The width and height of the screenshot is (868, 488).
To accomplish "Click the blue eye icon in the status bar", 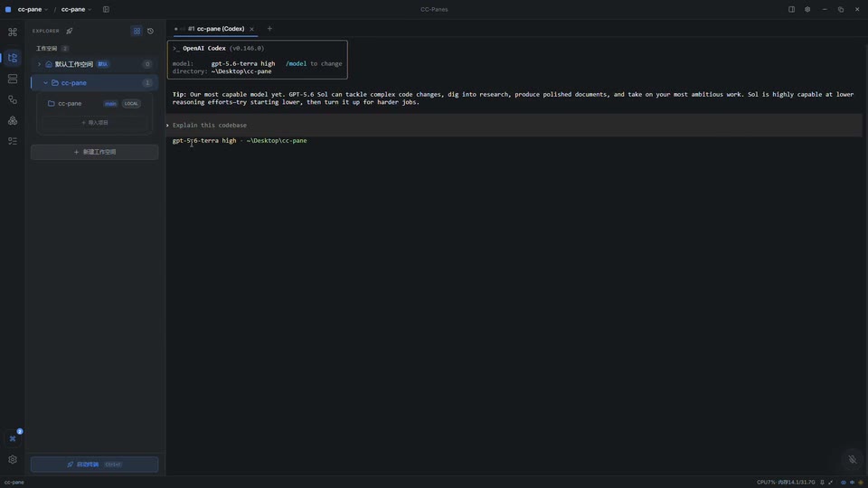I will click(843, 483).
